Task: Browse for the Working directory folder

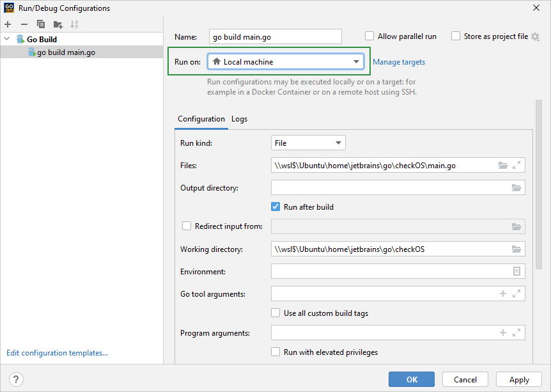Action: tap(516, 249)
